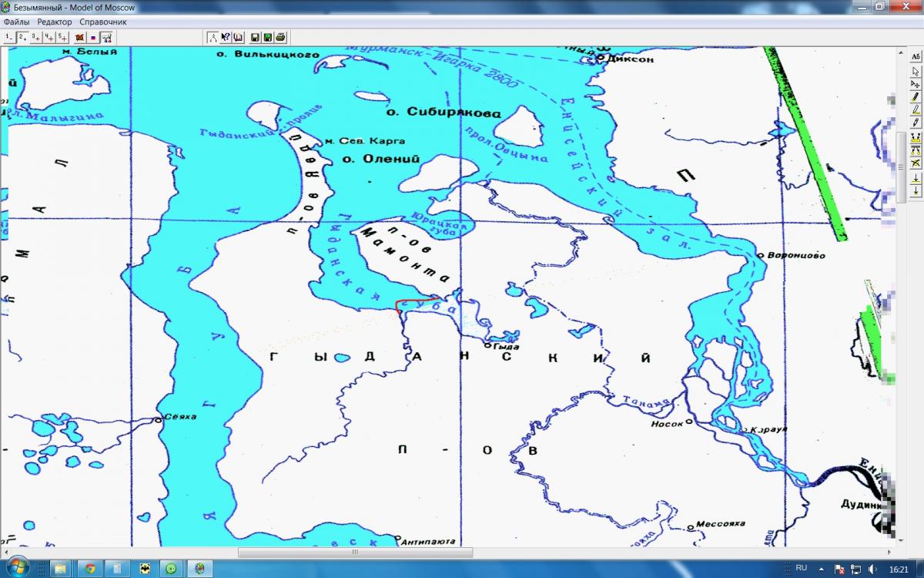
Task: Click the printer icon in the toolbar
Action: 281,37
